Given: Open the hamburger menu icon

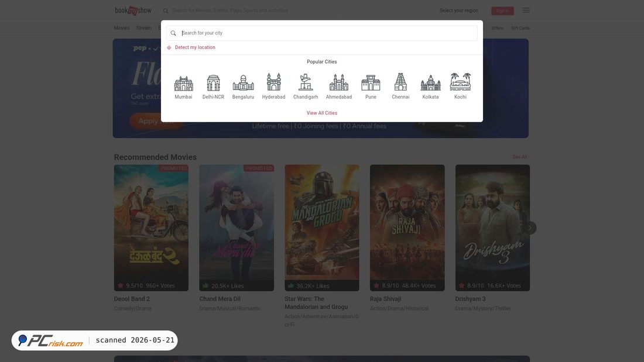Looking at the screenshot, I should pos(526,11).
